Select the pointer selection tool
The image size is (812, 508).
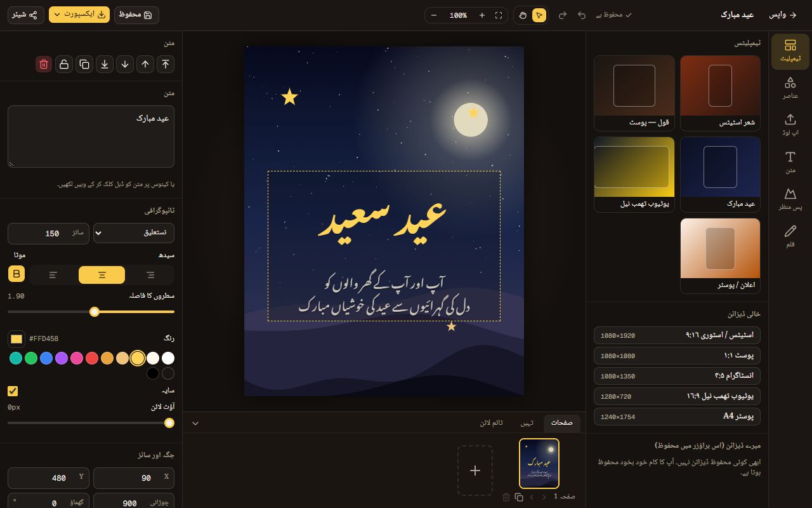tap(539, 15)
